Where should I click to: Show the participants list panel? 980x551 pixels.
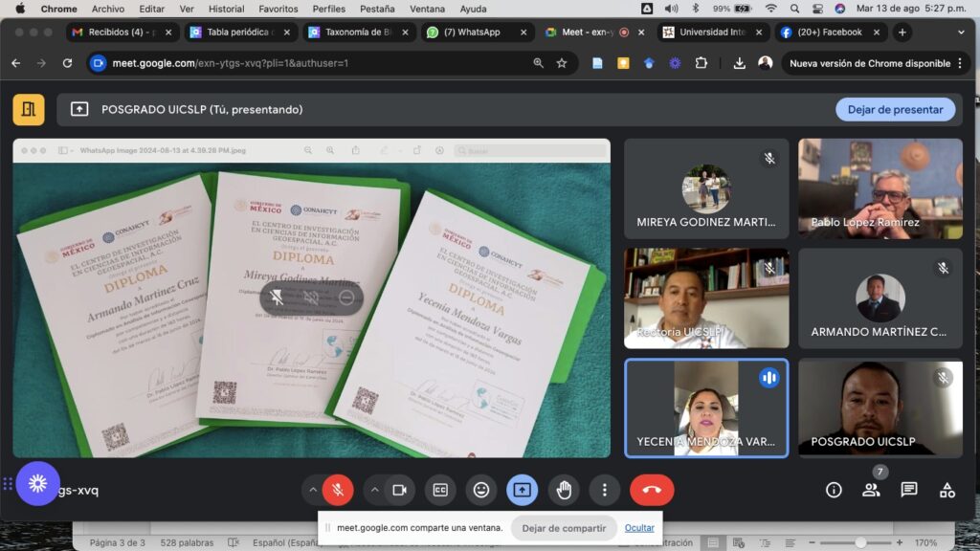871,490
